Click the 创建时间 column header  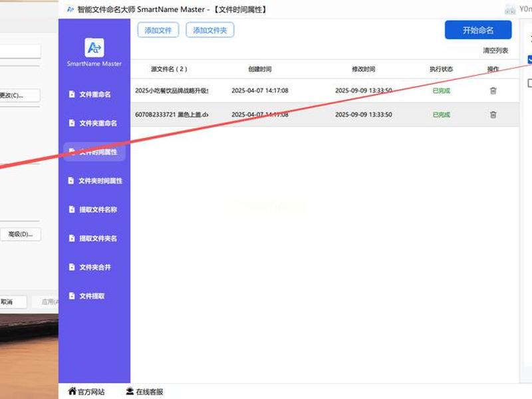click(260, 69)
